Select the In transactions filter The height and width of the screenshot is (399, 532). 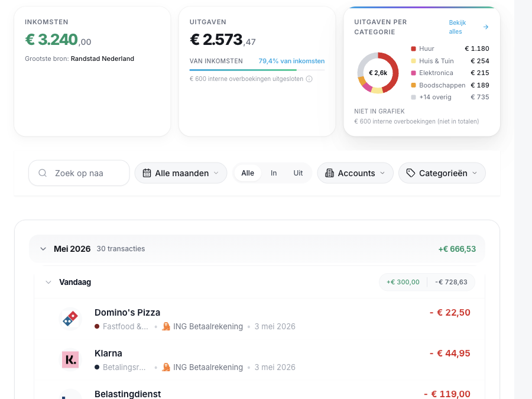point(274,173)
